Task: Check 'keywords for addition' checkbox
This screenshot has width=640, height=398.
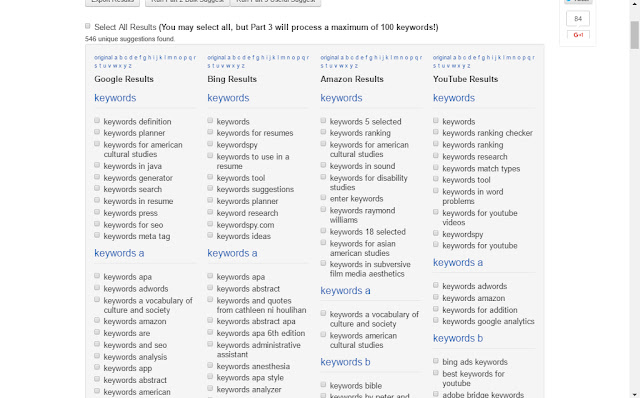Action: point(436,309)
